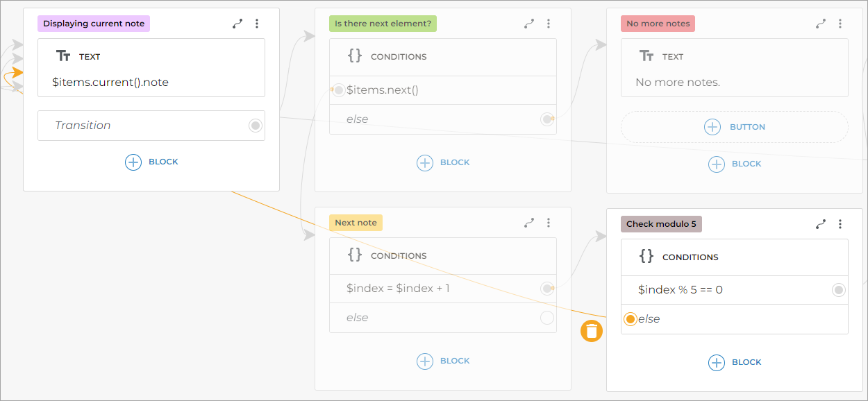This screenshot has width=868, height=401.
Task: Select the Transition output connector circle
Action: [x=256, y=126]
